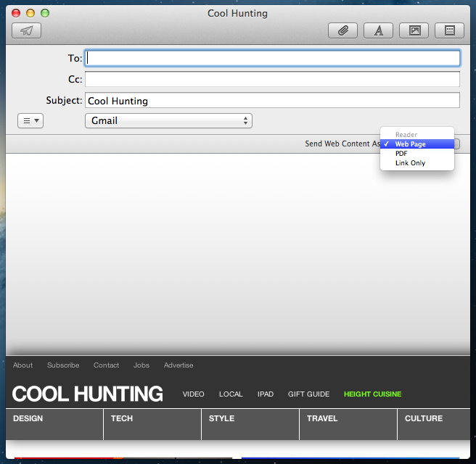Viewport: 476px width, 464px height.
Task: Open the green HEIGHT CUISINE link
Action: [x=372, y=394]
